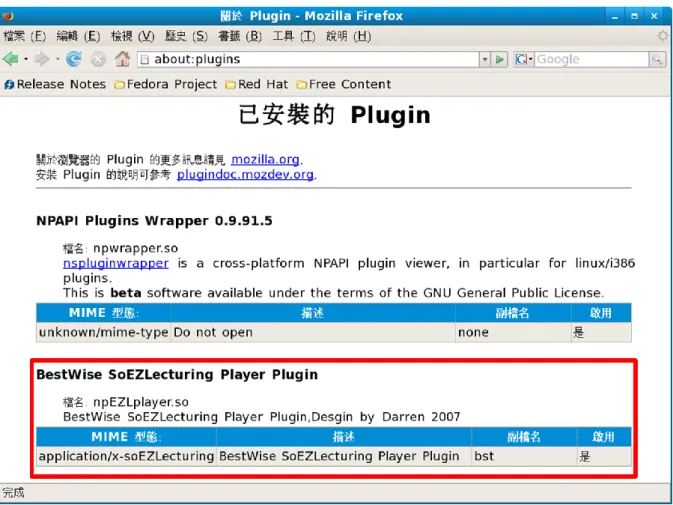This screenshot has width=673, height=505.
Task: Click the Do not open description cell
Action: [x=313, y=333]
